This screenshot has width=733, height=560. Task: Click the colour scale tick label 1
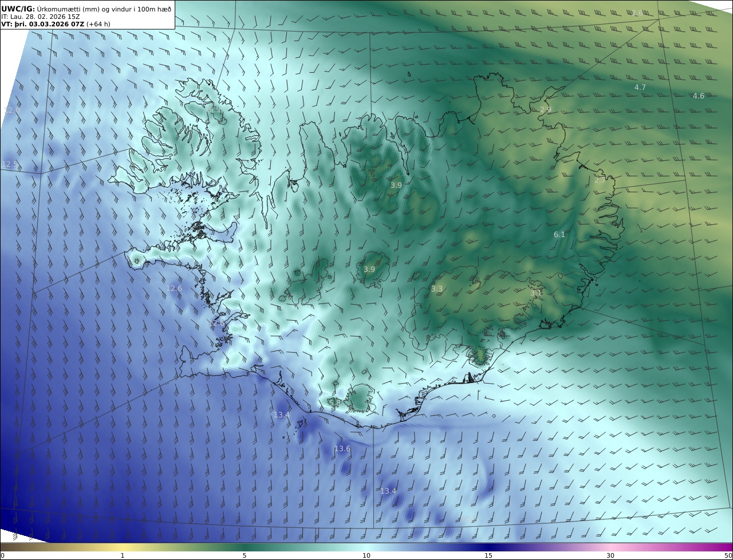pyautogui.click(x=123, y=555)
